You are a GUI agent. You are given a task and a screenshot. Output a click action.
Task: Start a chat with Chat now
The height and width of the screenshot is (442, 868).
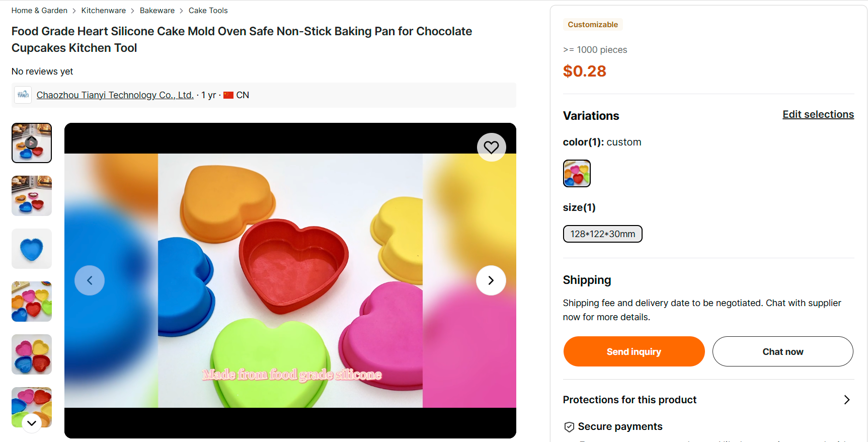[782, 351]
